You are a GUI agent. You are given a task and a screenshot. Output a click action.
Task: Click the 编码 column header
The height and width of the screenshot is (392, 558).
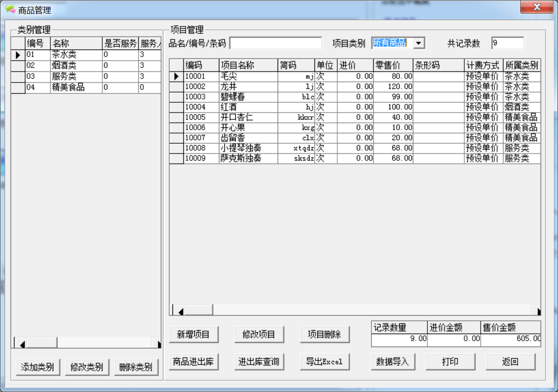pyautogui.click(x=201, y=65)
